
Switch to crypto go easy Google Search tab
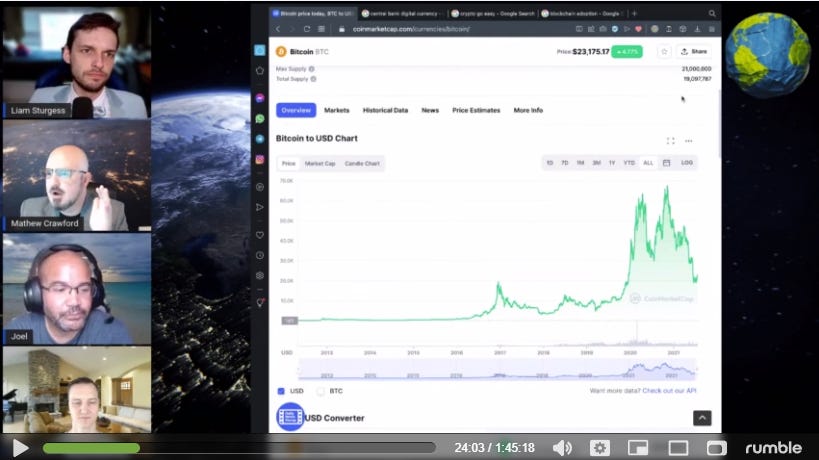(493, 14)
